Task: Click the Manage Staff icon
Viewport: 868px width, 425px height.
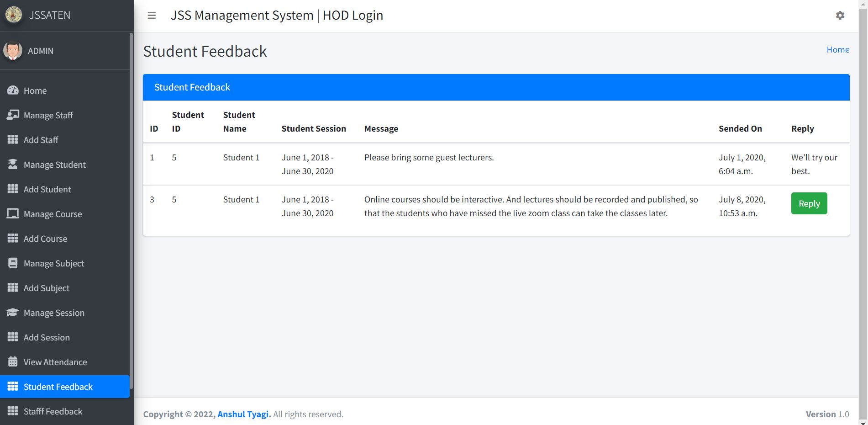Action: (x=13, y=115)
